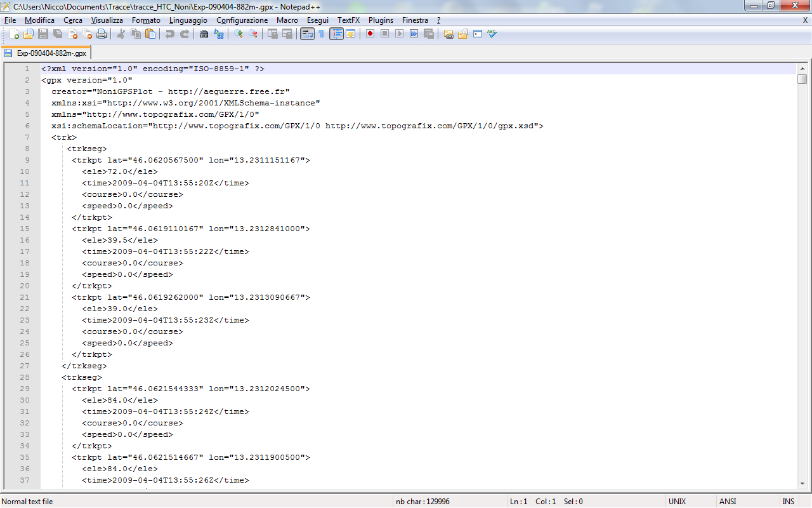Viewport: 812px width, 508px height.
Task: Zoom in with magnifier plus icon
Action: coord(238,34)
